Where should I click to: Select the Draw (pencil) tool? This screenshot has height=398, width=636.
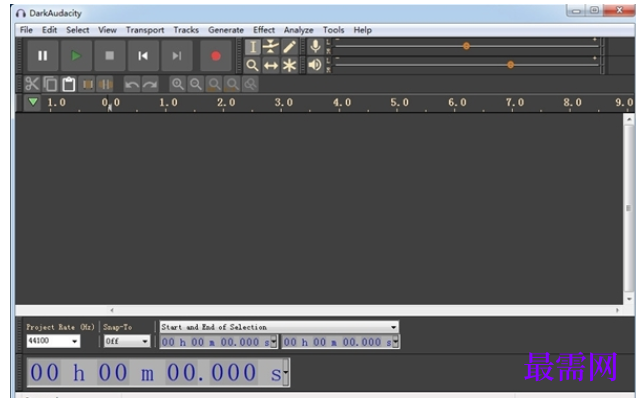[x=289, y=47]
